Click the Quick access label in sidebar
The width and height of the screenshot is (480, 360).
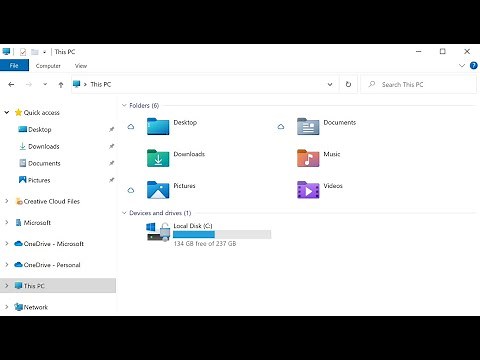click(41, 112)
